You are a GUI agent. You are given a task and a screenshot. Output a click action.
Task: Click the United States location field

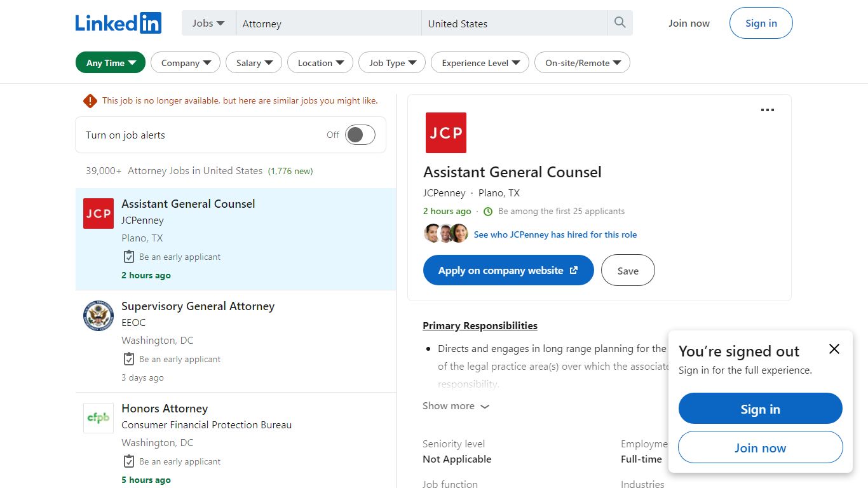tap(514, 24)
